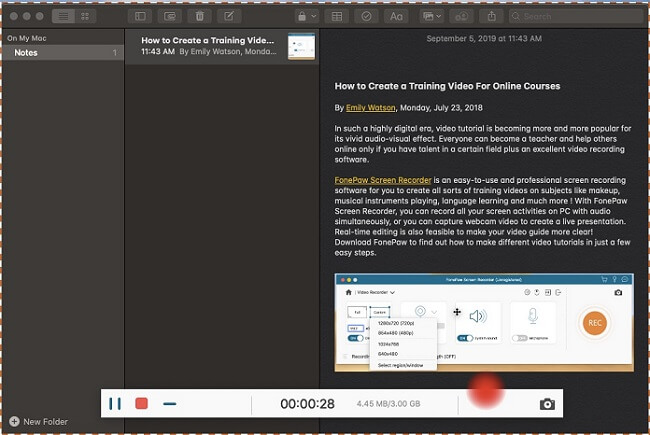Delete the note with trash icon
Screen dimensions: 650x435
point(199,16)
